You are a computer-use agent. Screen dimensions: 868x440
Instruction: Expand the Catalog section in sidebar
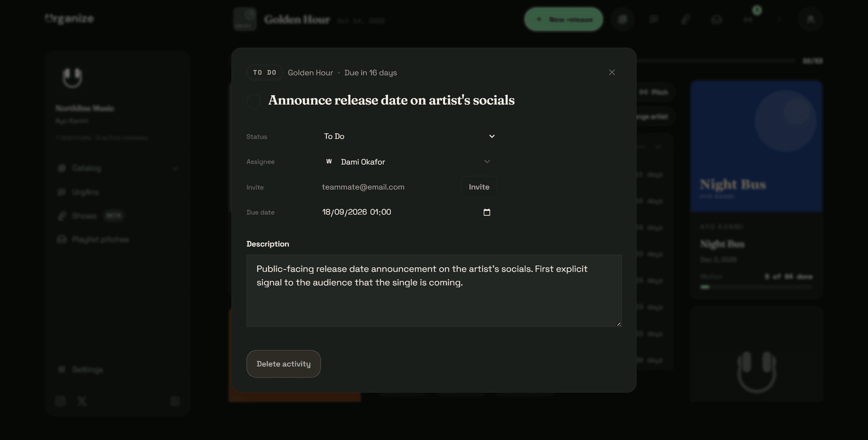pyautogui.click(x=118, y=168)
